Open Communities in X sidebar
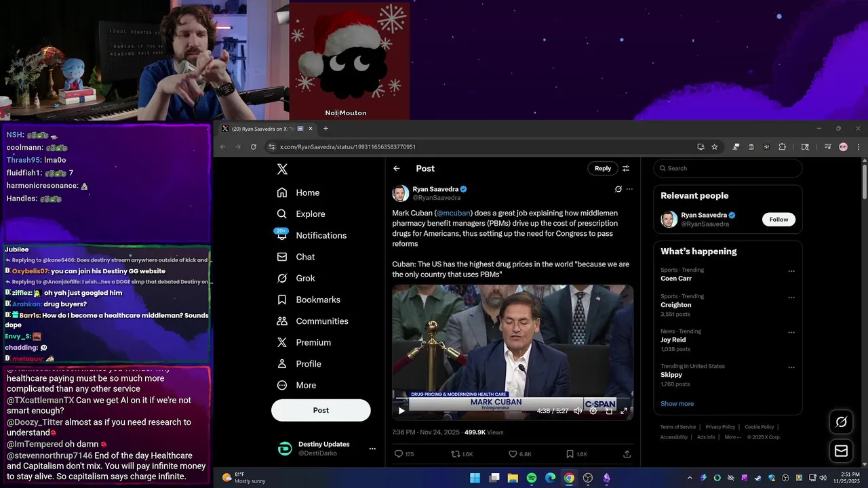The image size is (868, 488). (313, 321)
